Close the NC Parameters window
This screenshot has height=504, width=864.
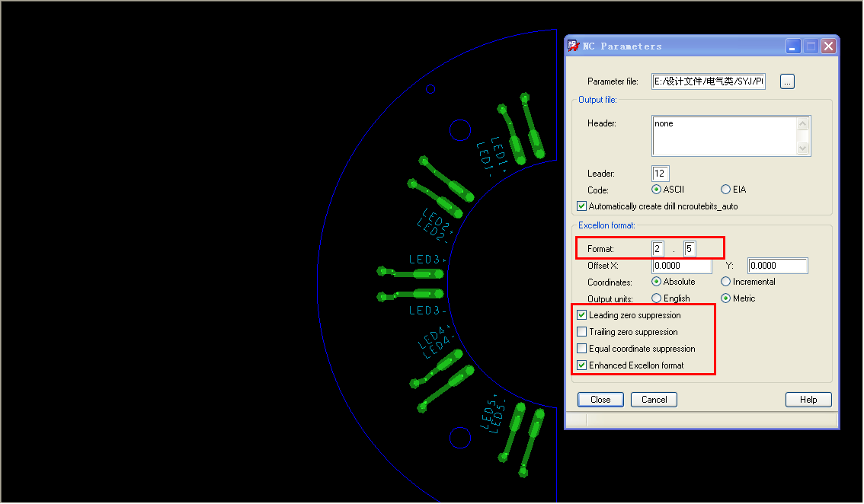828,46
